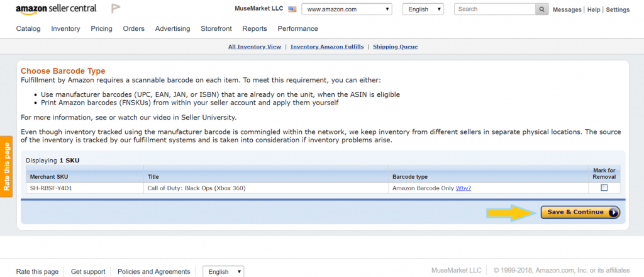Click the Mark for Removal column header

pos(604,174)
